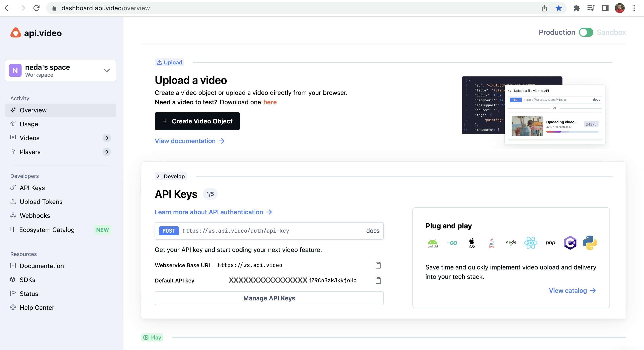
Task: Click the API Keys 1/5 count badge
Action: [210, 194]
